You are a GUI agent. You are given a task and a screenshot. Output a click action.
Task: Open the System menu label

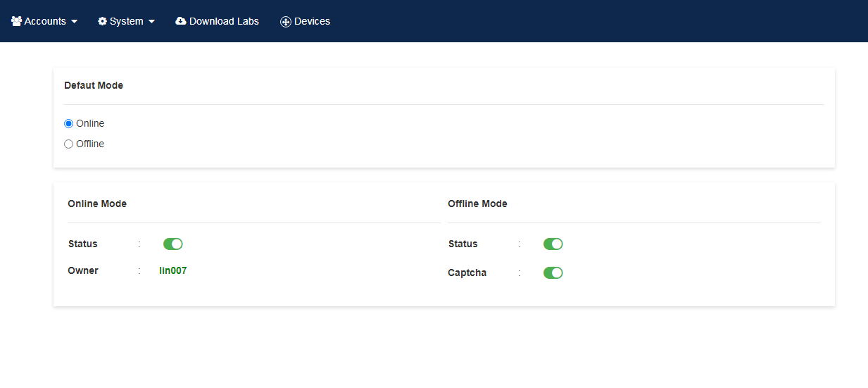[127, 21]
